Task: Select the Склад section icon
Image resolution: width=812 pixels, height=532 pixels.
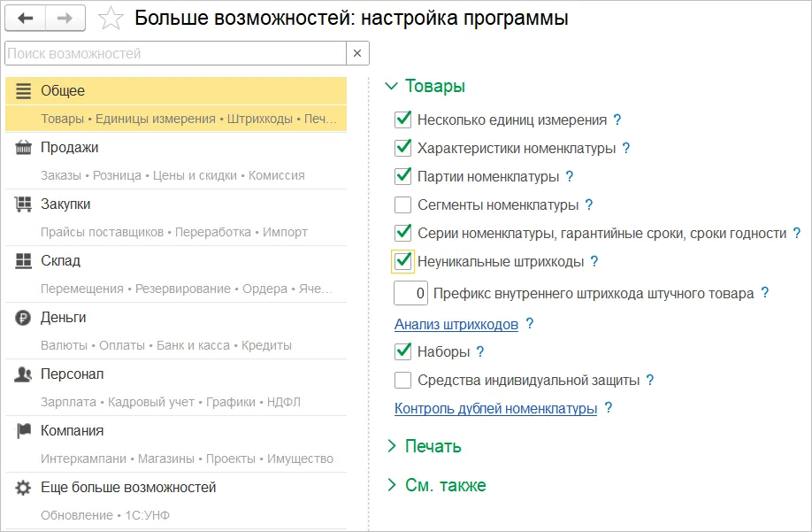Action: pos(24,261)
